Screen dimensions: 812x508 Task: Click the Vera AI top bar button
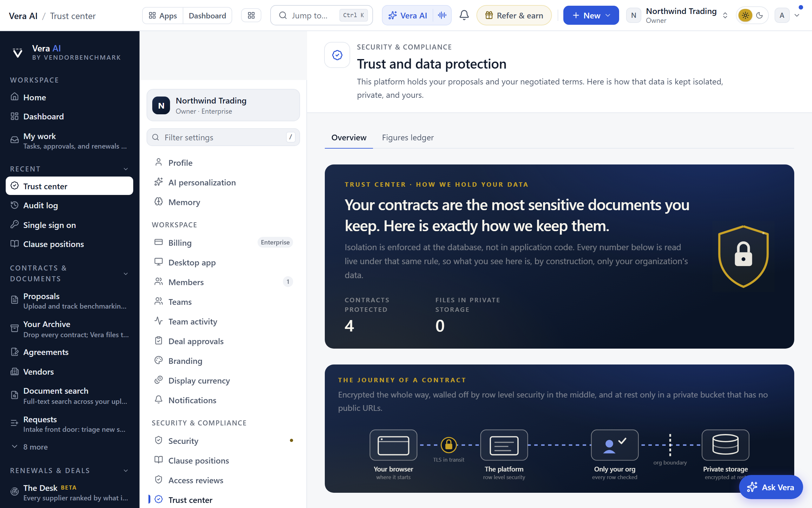point(407,16)
